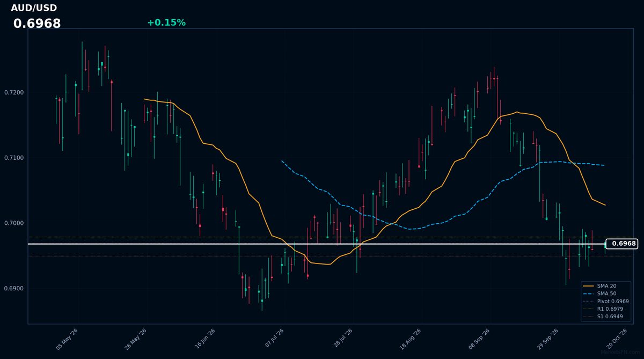Click S1 0.6949 legend entry
644x359 pixels.
610,317
